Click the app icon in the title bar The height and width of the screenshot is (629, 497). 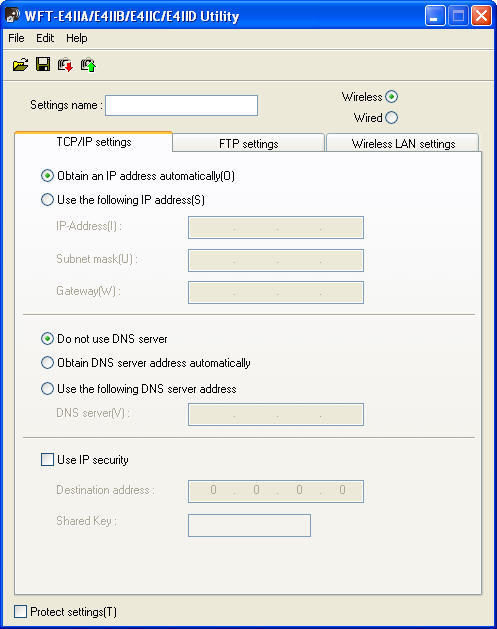[x=12, y=16]
